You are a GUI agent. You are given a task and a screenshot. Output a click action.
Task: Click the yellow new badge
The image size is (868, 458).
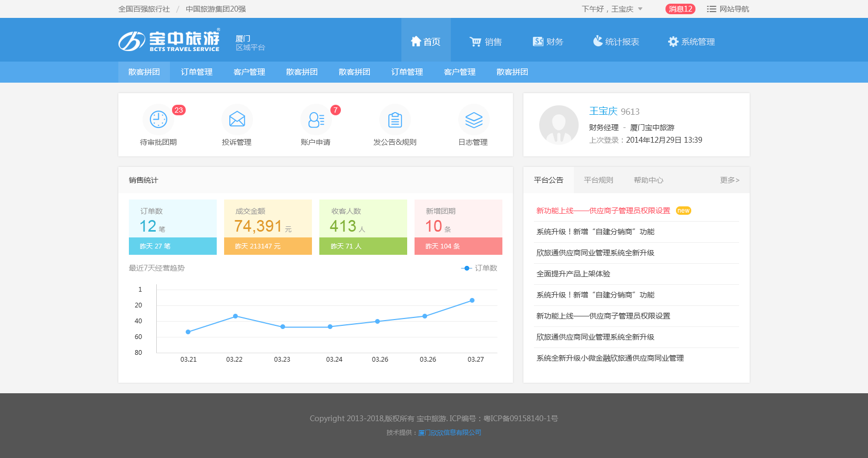click(x=683, y=211)
